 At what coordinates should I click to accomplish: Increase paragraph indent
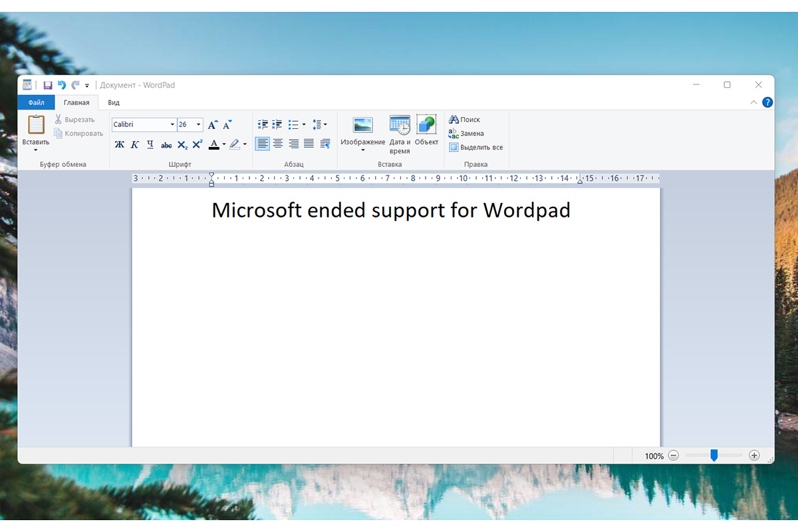[277, 124]
